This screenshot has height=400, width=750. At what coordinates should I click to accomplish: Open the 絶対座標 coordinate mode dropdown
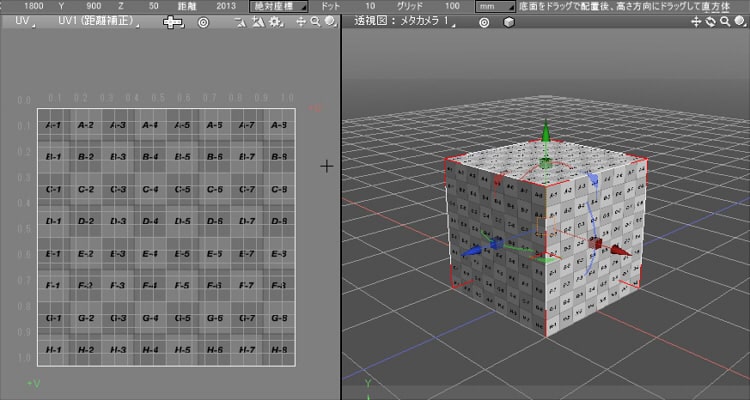click(279, 6)
